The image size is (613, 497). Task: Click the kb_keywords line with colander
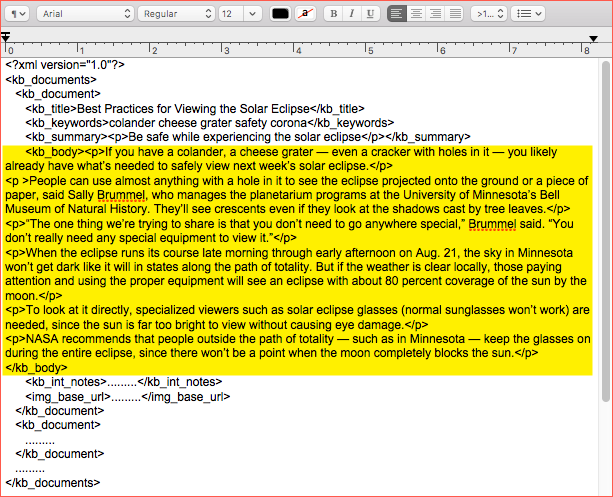(210, 123)
